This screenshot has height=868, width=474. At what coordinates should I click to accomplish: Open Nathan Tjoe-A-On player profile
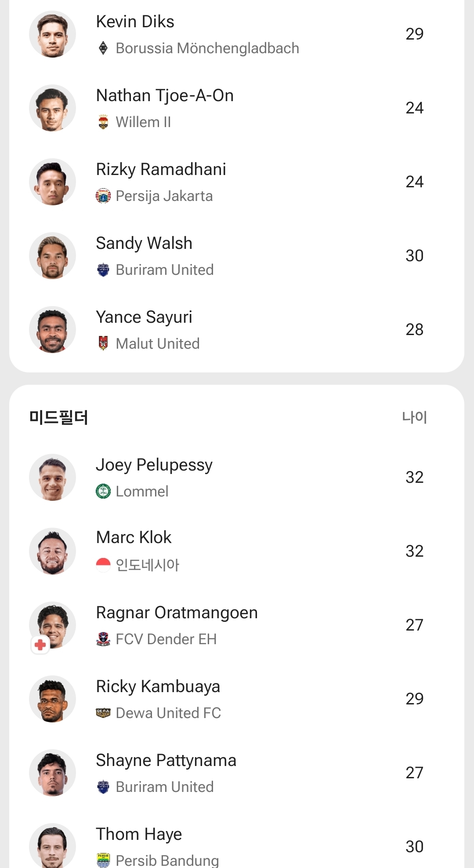[x=165, y=96]
